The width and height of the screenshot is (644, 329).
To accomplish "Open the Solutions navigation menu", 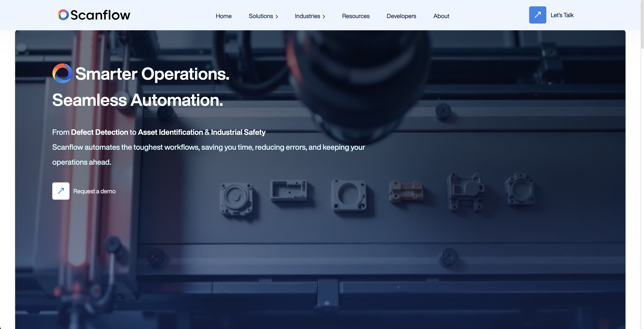I will click(261, 16).
